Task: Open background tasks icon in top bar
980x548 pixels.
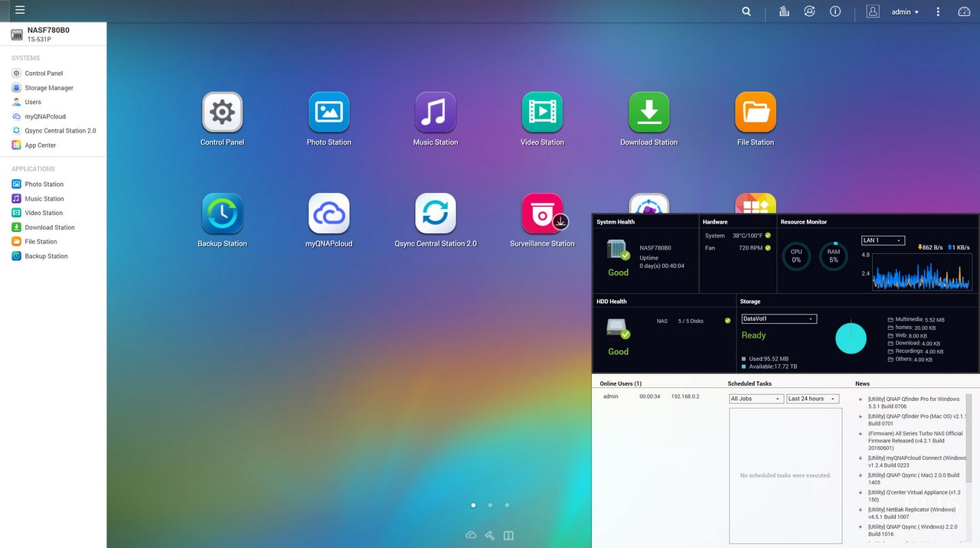Action: (x=784, y=11)
